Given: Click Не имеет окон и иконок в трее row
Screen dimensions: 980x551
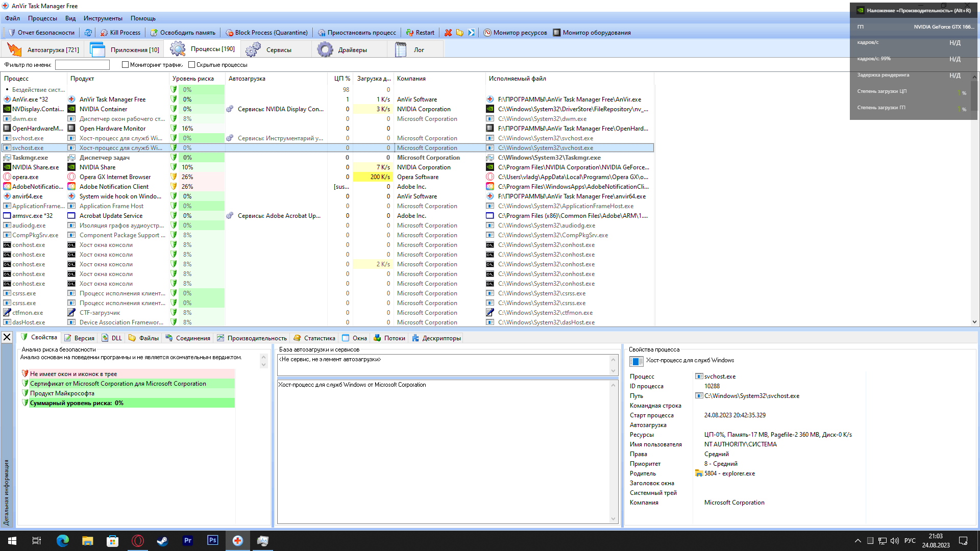Looking at the screenshot, I should [x=128, y=374].
